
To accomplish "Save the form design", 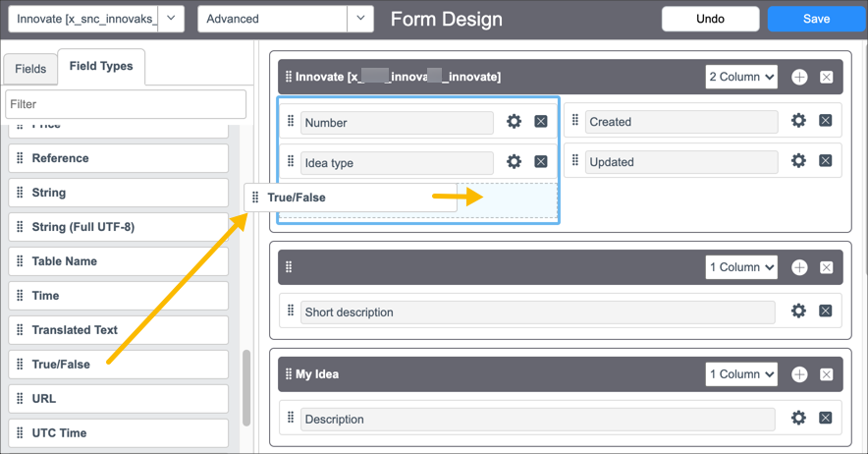I will 817,19.
